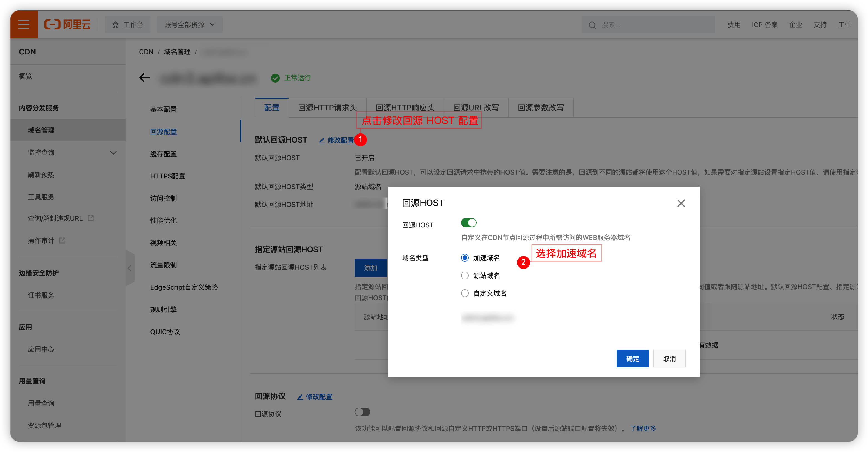The width and height of the screenshot is (868, 452).
Task: Select the 源站域名 radio option
Action: (x=465, y=275)
